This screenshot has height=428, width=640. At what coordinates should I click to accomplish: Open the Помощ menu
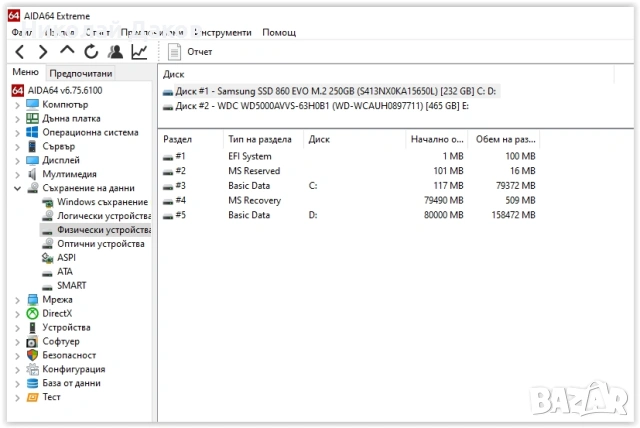[279, 32]
